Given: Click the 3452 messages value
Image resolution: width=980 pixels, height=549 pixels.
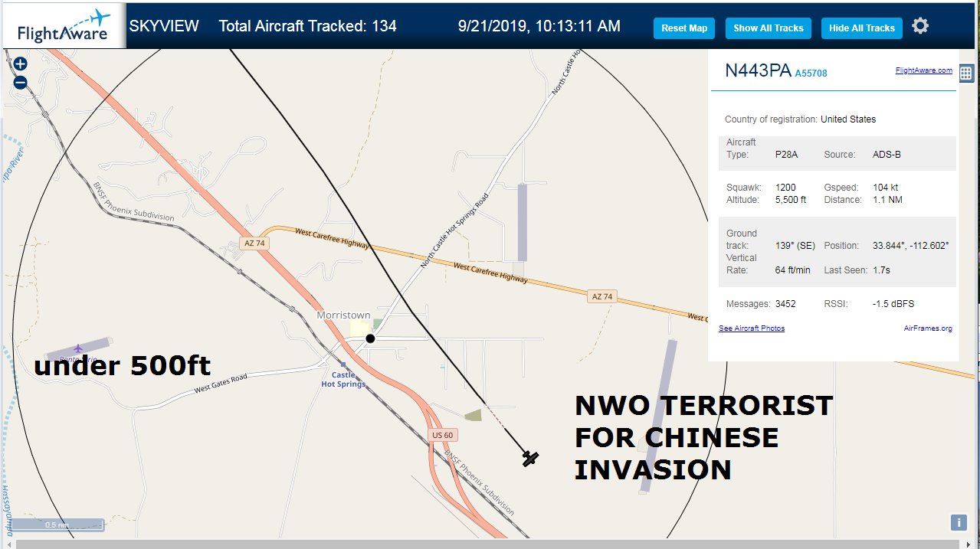Looking at the screenshot, I should pyautogui.click(x=785, y=304).
